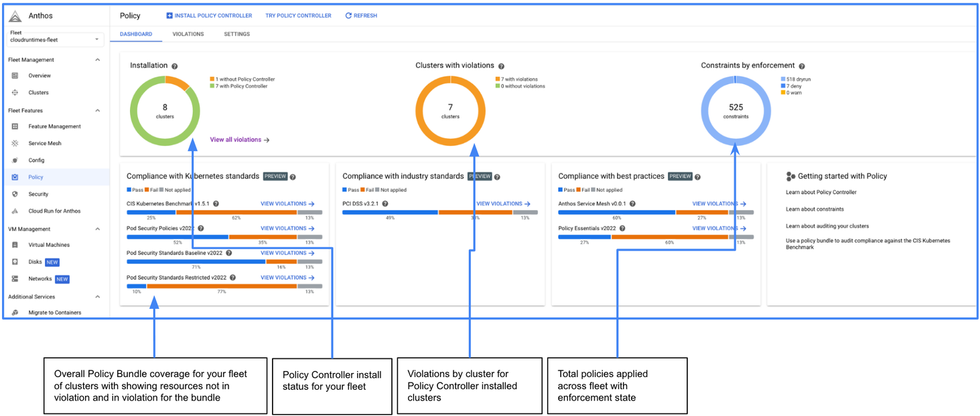Click Install Policy Controller button
This screenshot has width=980, height=416.
click(x=210, y=15)
